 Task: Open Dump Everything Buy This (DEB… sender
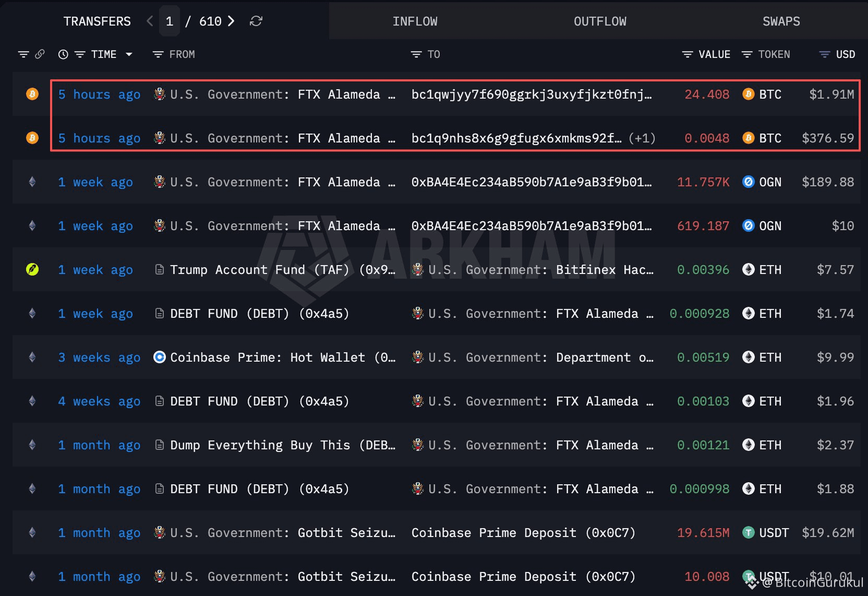pyautogui.click(x=283, y=445)
